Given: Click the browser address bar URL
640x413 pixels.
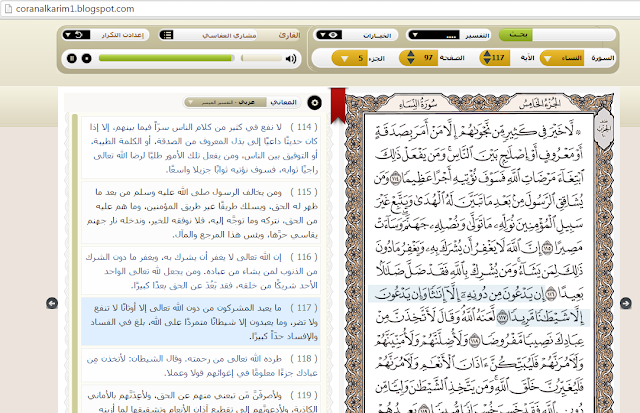Looking at the screenshot, I should pyautogui.click(x=75, y=9).
